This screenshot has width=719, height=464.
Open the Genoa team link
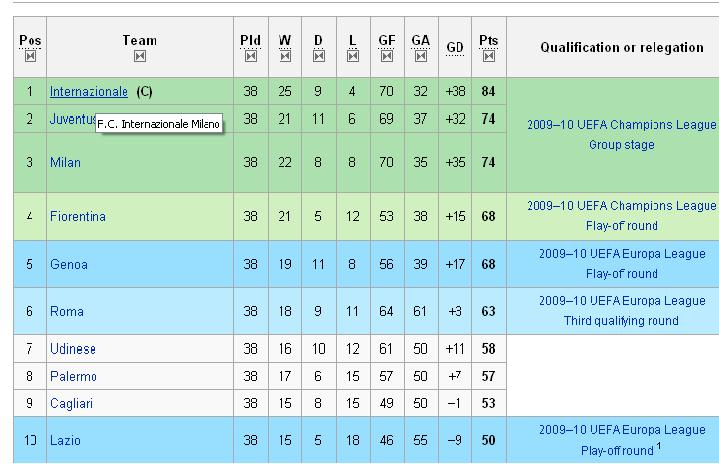click(x=69, y=264)
